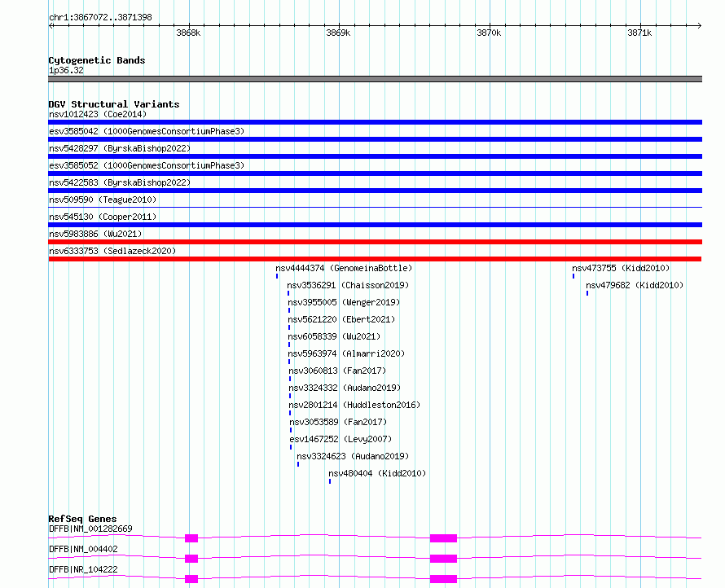Click the blue marker under nsv473755
The width and height of the screenshot is (725, 588).
click(x=573, y=276)
